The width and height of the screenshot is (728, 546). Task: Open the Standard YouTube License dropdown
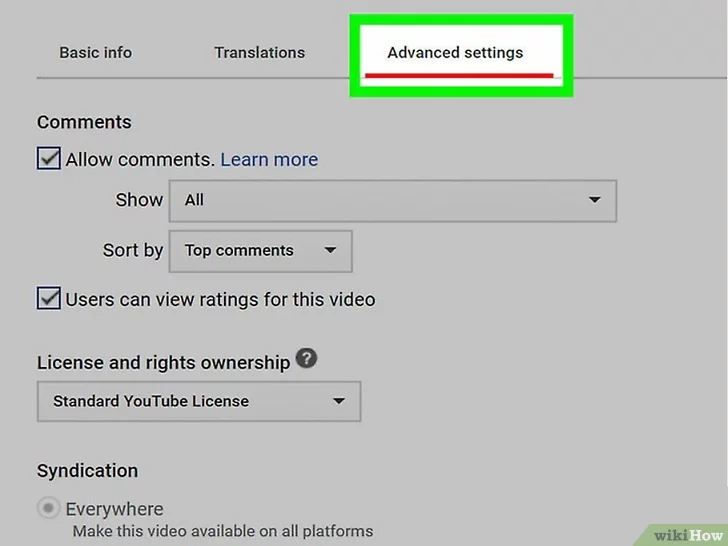tap(199, 402)
